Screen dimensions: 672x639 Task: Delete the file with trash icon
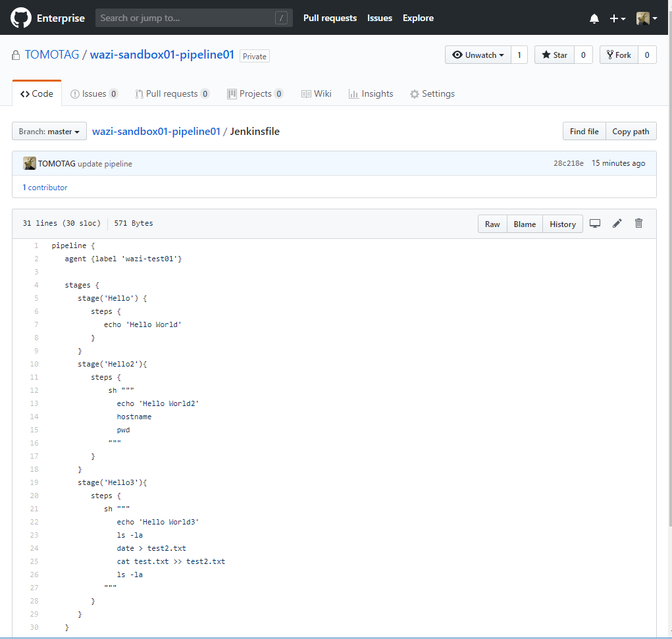(638, 223)
